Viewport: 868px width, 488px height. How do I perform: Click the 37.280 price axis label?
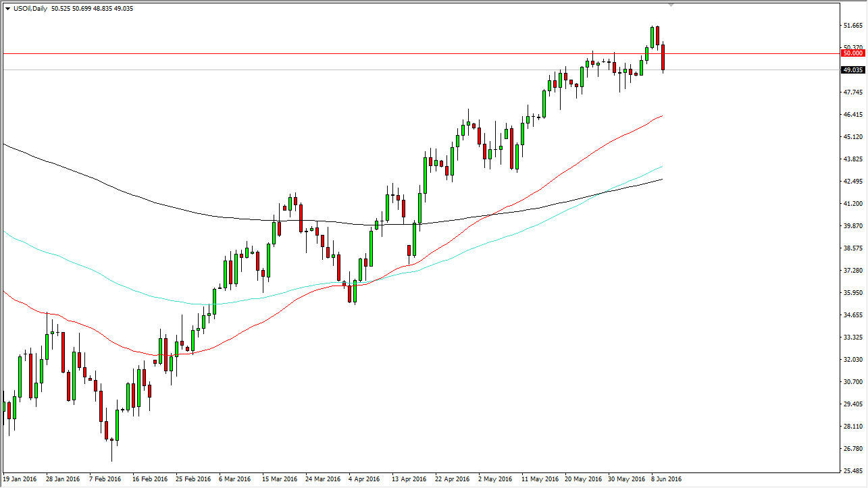coord(854,271)
